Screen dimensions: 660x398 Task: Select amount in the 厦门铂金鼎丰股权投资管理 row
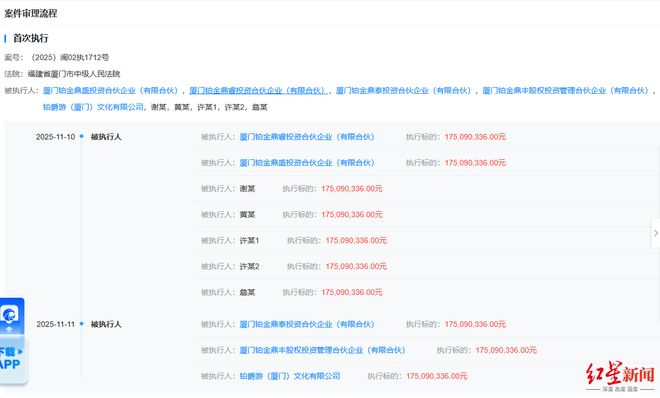(506, 350)
